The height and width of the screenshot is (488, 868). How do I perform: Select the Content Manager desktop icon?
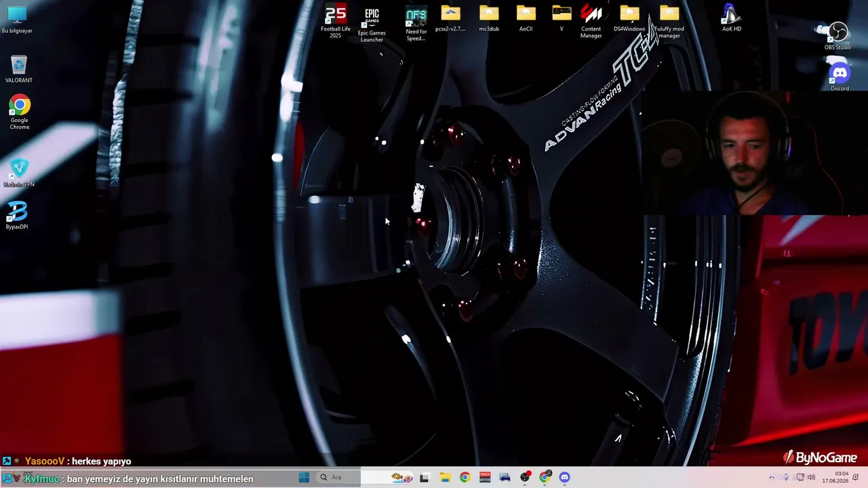[x=591, y=22]
